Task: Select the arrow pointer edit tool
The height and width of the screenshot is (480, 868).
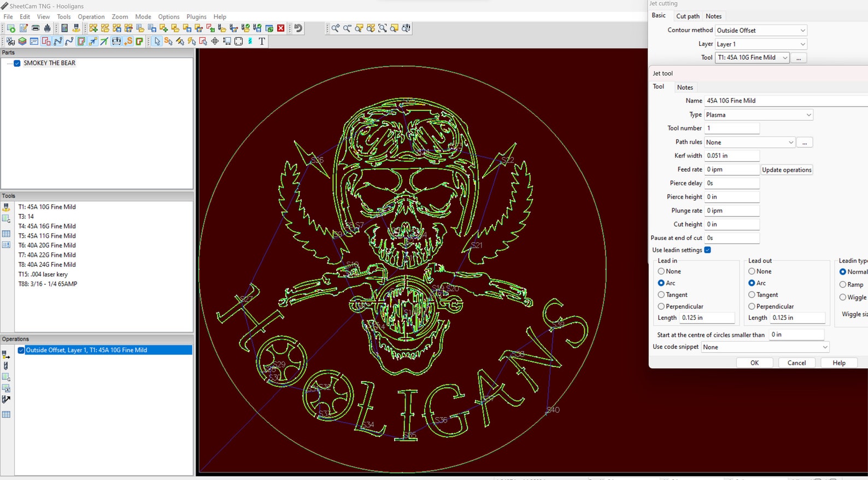Action: tap(157, 42)
